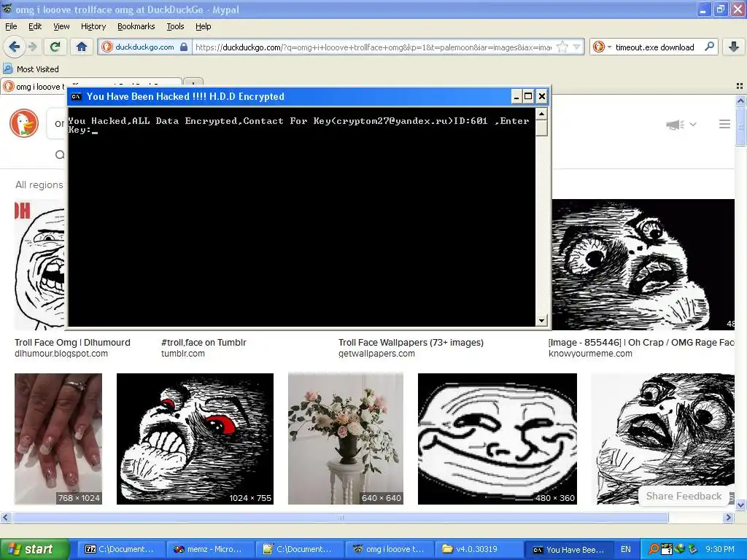Screen dimensions: 747x560
Task: Bookmark this page with the star icon
Action: pyautogui.click(x=562, y=47)
